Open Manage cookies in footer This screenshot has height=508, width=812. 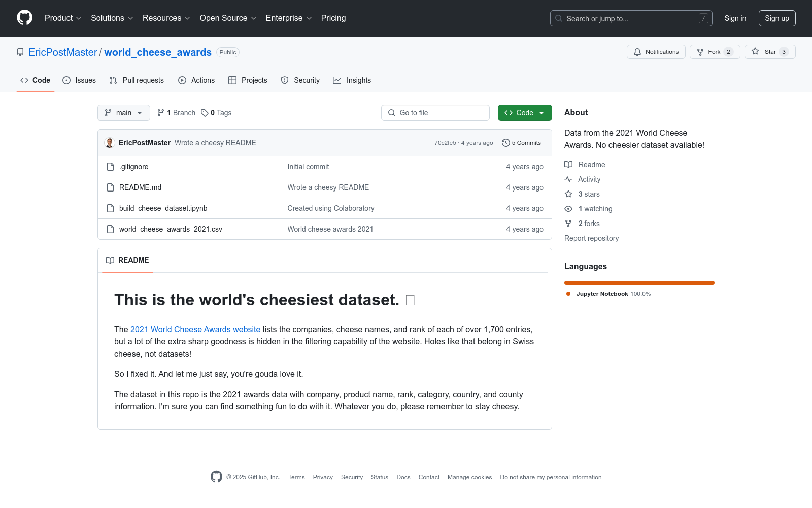click(x=470, y=477)
